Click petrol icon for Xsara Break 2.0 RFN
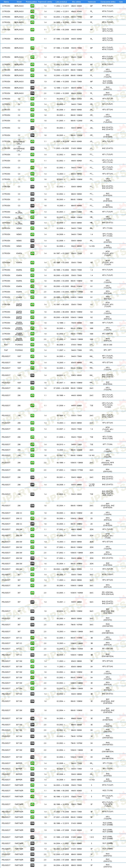 click(x=32, y=317)
